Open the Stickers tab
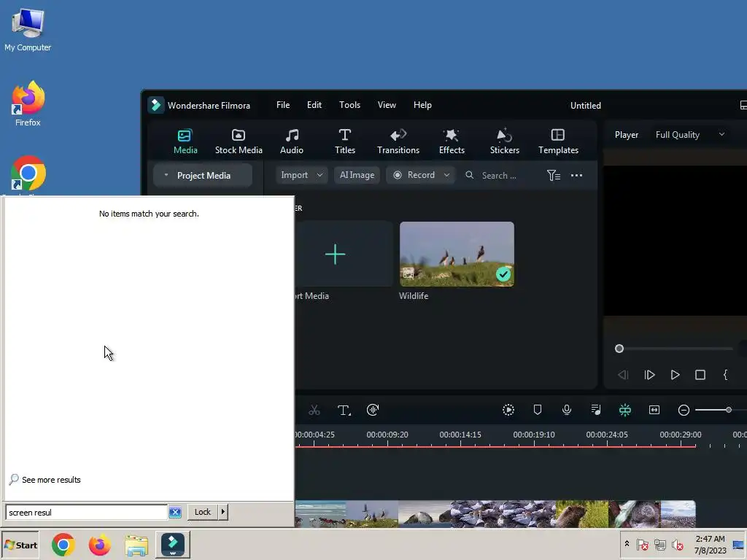The height and width of the screenshot is (560, 747). click(x=505, y=141)
